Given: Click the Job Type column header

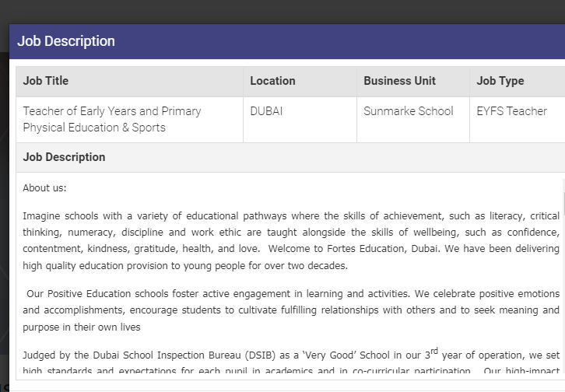Looking at the screenshot, I should 500,81.
